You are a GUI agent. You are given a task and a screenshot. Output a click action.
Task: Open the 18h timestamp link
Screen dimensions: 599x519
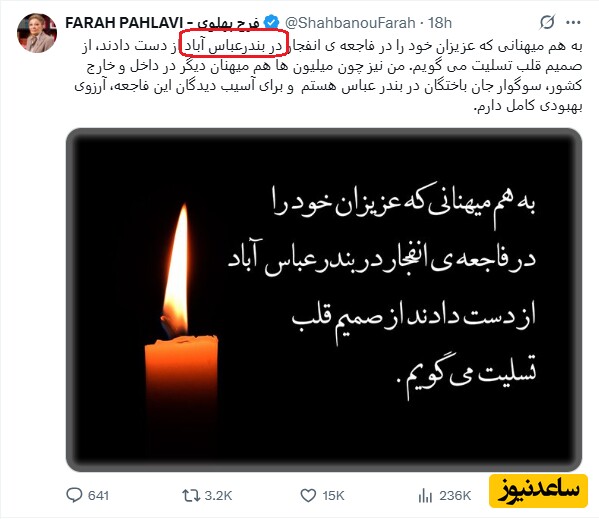pyautogui.click(x=439, y=23)
